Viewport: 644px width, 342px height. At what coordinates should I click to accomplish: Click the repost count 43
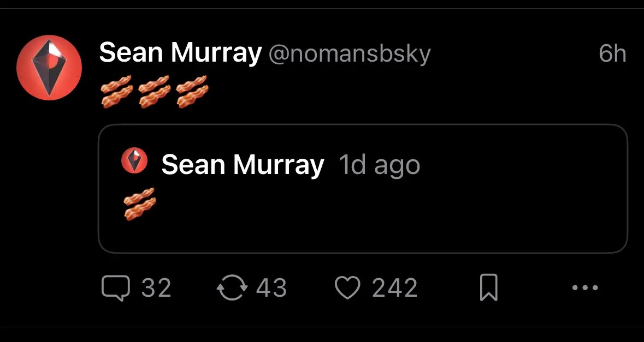271,288
